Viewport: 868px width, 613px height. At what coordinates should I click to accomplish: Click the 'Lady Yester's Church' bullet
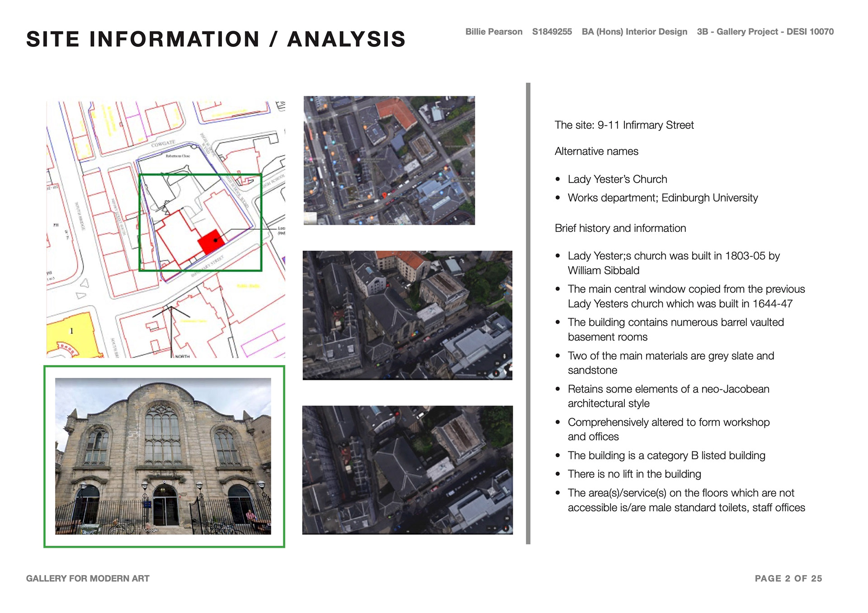tap(617, 179)
